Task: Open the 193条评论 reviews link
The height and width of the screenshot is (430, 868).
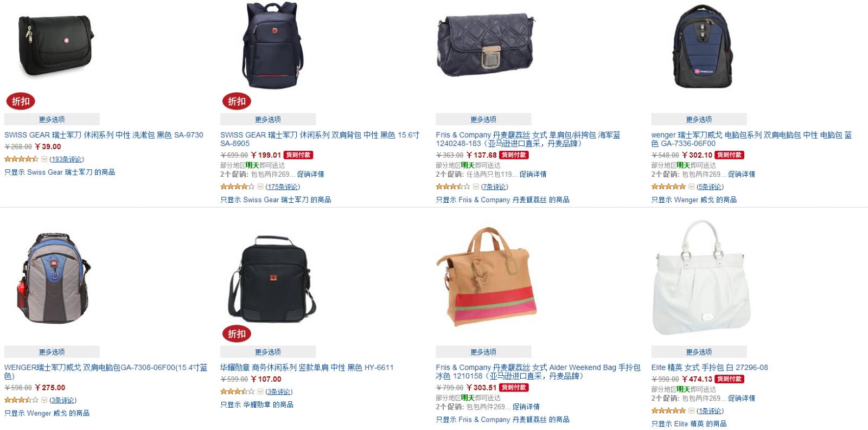Action: (67, 159)
